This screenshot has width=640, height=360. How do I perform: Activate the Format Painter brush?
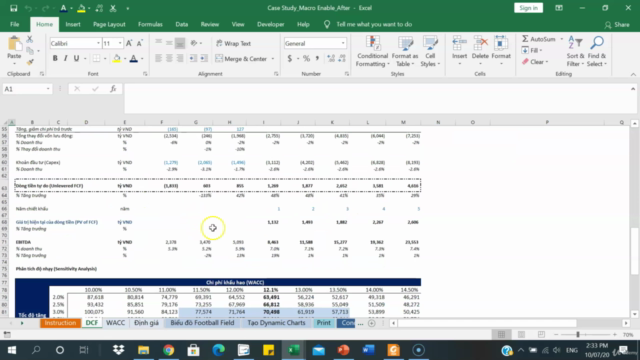click(x=30, y=62)
